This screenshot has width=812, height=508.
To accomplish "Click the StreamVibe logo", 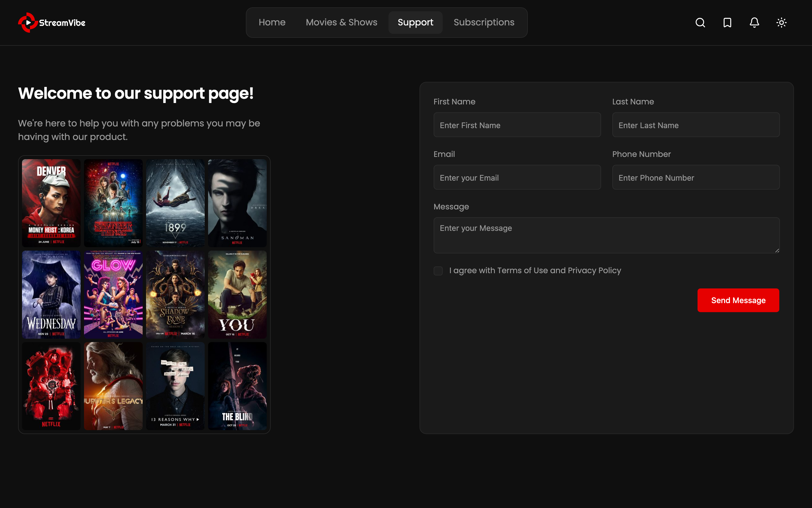I will point(52,23).
